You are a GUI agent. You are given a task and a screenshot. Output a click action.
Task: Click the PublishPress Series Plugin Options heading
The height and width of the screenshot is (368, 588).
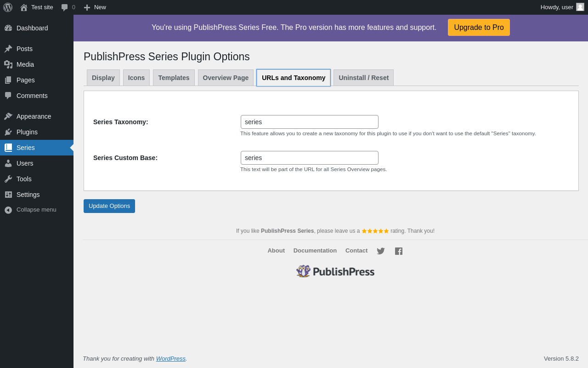click(x=167, y=57)
